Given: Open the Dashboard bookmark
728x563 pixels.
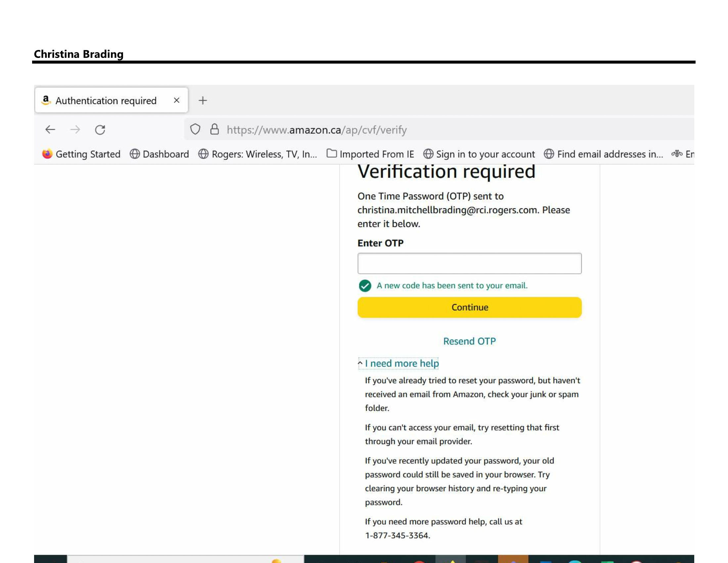Looking at the screenshot, I should (x=159, y=154).
